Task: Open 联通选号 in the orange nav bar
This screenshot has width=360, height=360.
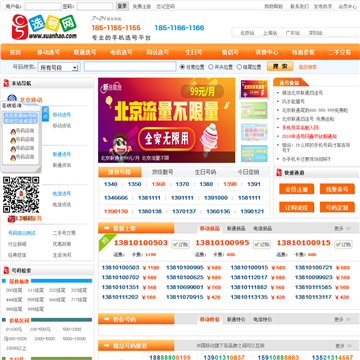Action: tap(85, 52)
